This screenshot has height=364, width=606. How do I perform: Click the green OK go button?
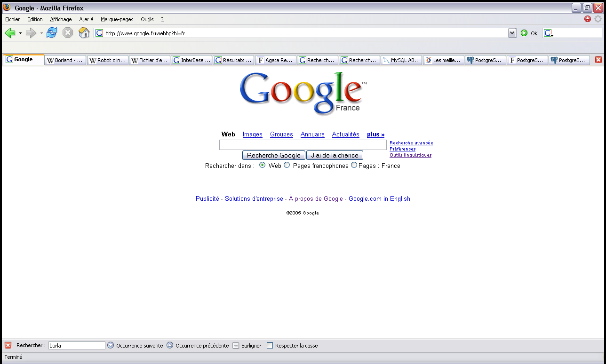524,33
